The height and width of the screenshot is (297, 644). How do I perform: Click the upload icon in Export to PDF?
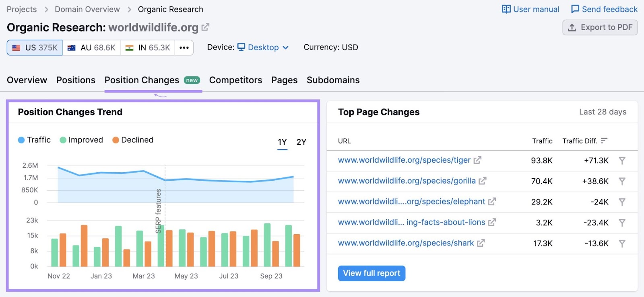pyautogui.click(x=572, y=27)
